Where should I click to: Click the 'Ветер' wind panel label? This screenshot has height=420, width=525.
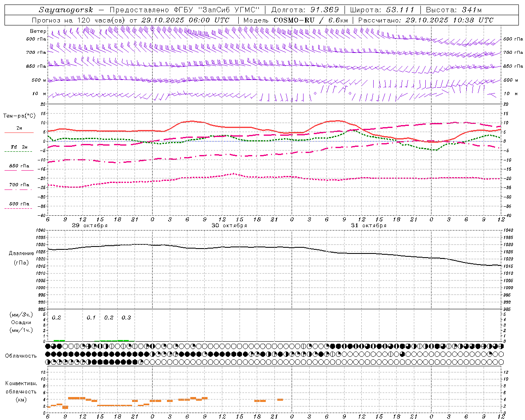click(38, 31)
